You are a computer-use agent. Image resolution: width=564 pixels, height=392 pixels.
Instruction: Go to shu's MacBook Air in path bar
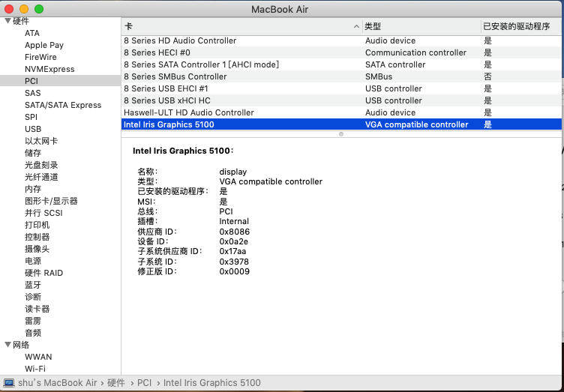(x=57, y=383)
